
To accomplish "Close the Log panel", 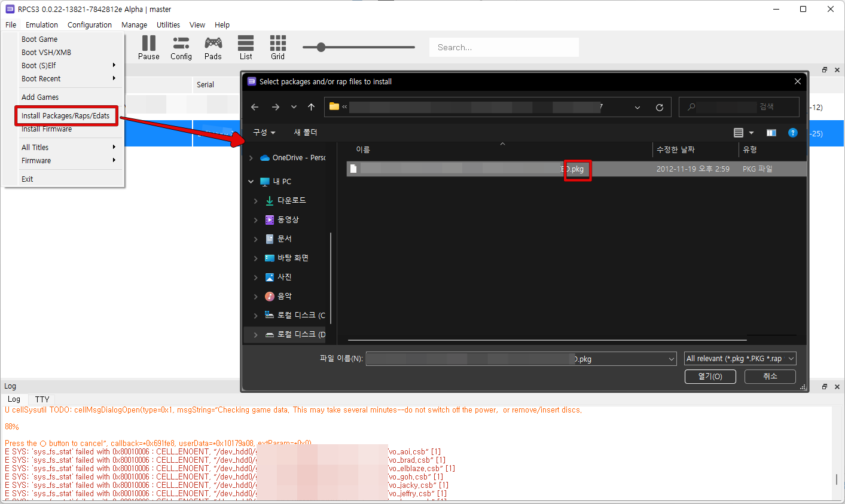I will pyautogui.click(x=837, y=387).
